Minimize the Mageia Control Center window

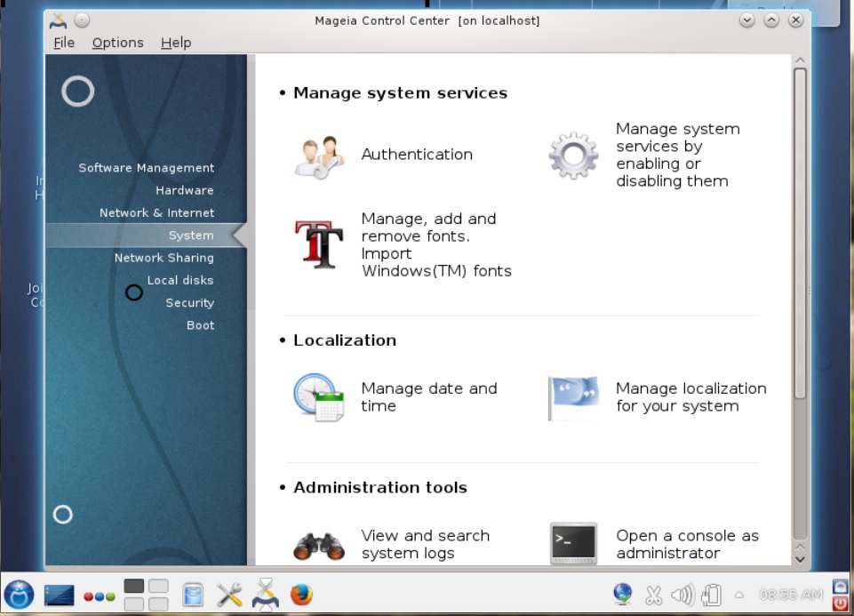(x=746, y=20)
